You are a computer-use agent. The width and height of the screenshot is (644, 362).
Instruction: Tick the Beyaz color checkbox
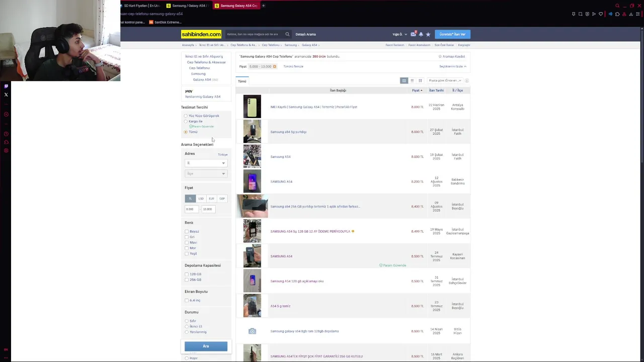click(x=187, y=231)
